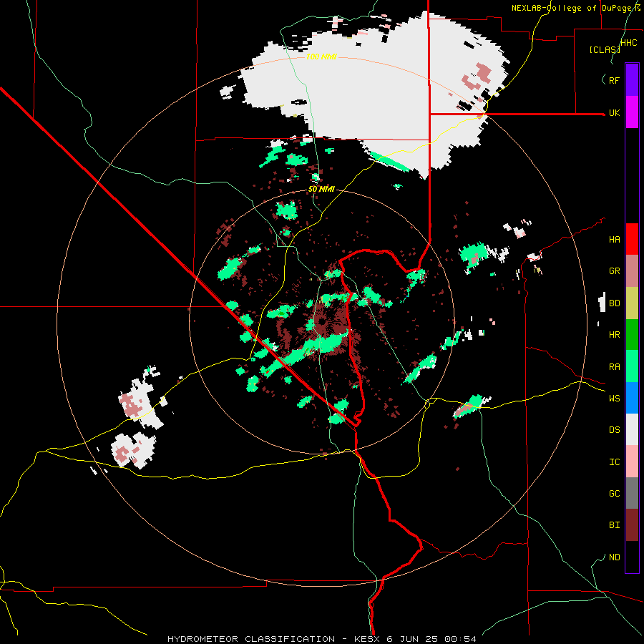This screenshot has width=644, height=644.
Task: Click the '6 JUN 25 00:54' timestamp
Action: pos(431,639)
